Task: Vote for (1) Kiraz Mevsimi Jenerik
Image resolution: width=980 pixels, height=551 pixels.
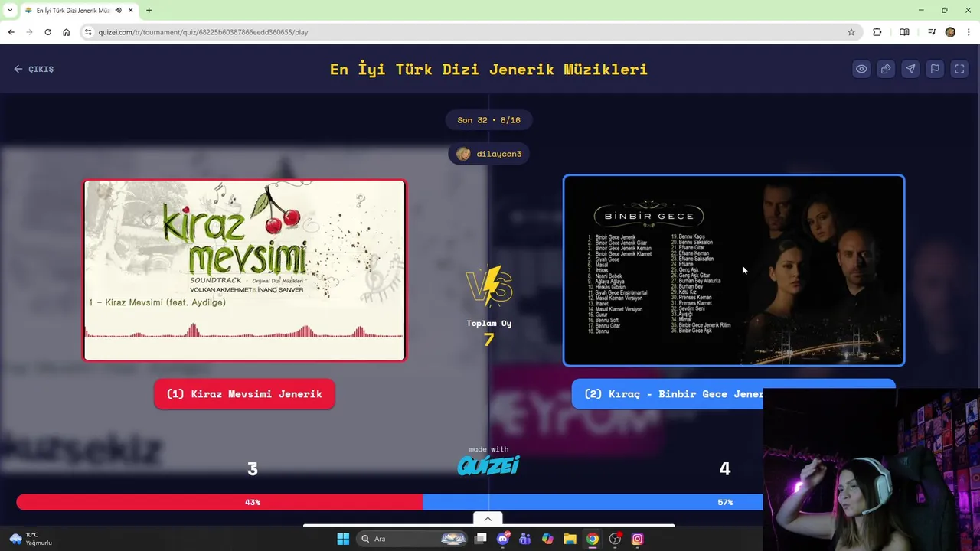Action: [244, 394]
